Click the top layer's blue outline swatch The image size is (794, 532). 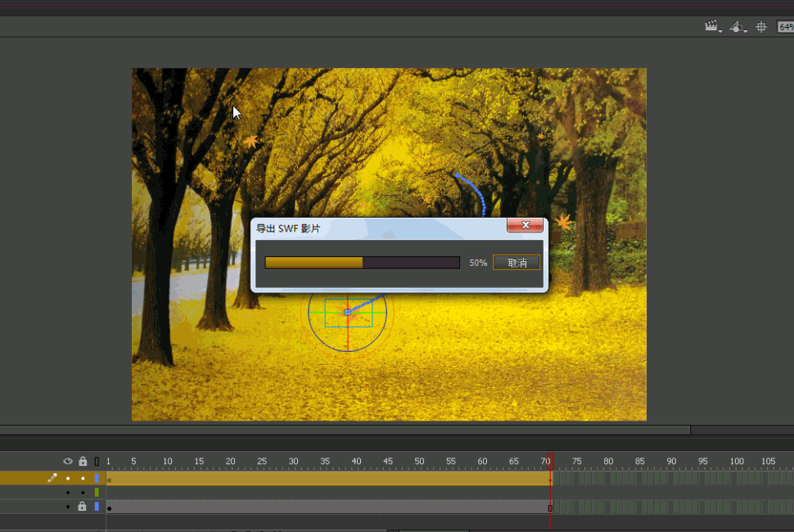click(97, 478)
